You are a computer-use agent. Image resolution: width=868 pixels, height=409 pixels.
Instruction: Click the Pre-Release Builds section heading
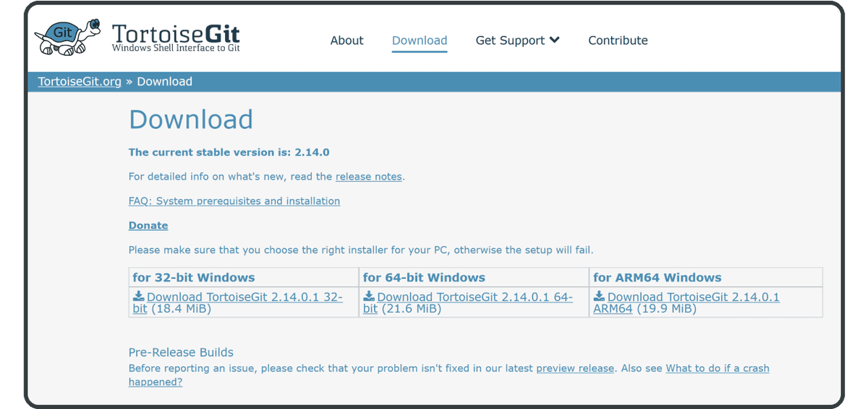click(x=181, y=353)
